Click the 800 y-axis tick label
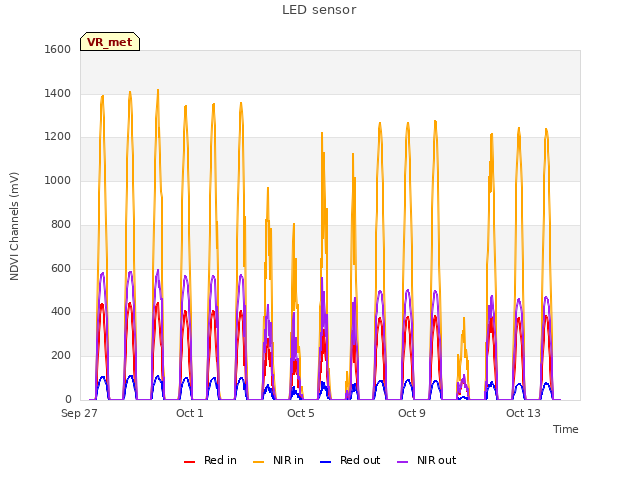Viewport: 640px width, 480px height. (61, 224)
